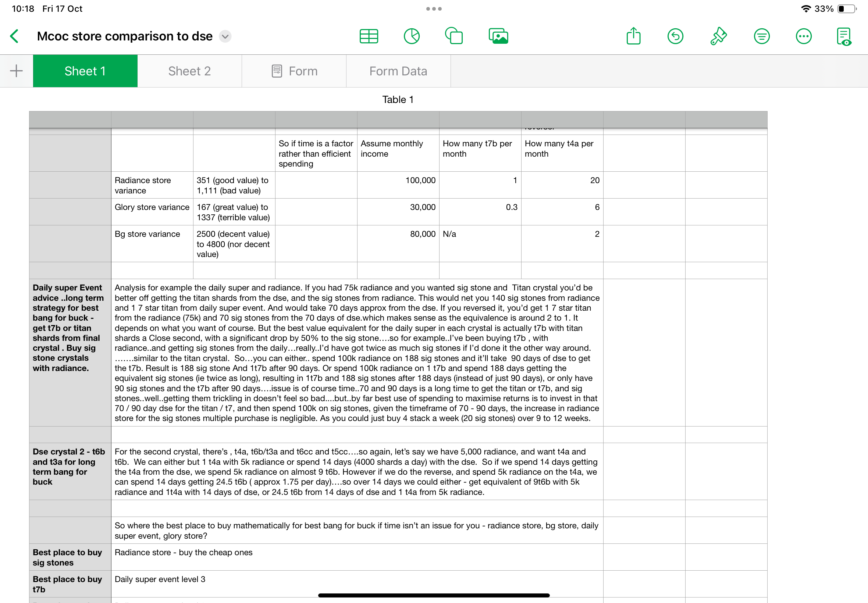Image resolution: width=868 pixels, height=603 pixels.
Task: Tap the multitasking three dots
Action: (x=434, y=9)
